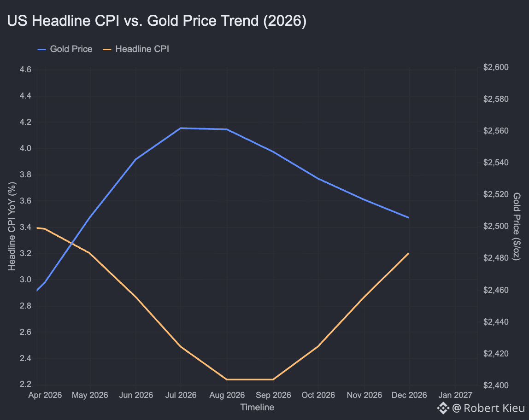Click the Sep 2026 timeline tick label
The width and height of the screenshot is (529, 420).
coord(273,395)
